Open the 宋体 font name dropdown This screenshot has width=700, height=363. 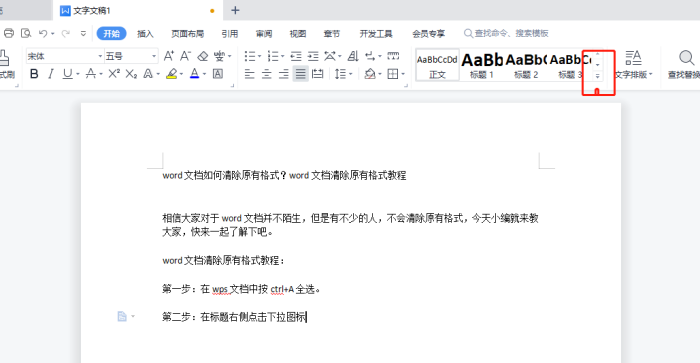point(100,56)
